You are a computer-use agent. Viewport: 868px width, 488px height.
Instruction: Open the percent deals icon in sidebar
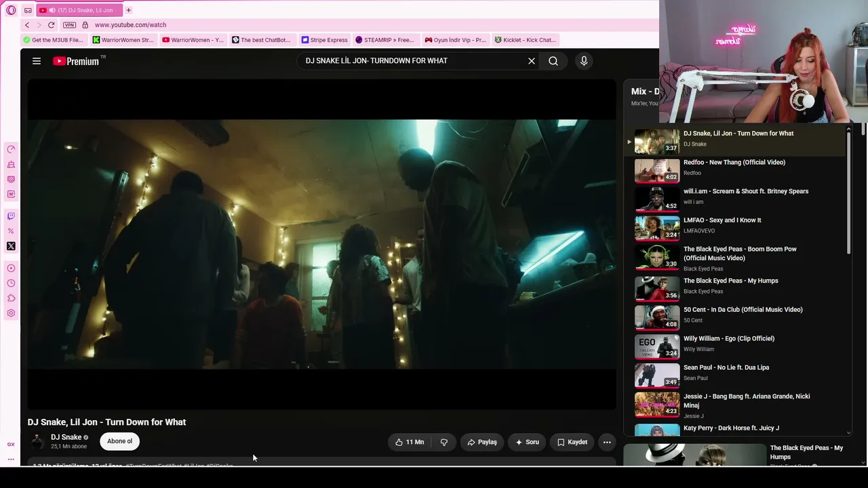[x=11, y=231]
